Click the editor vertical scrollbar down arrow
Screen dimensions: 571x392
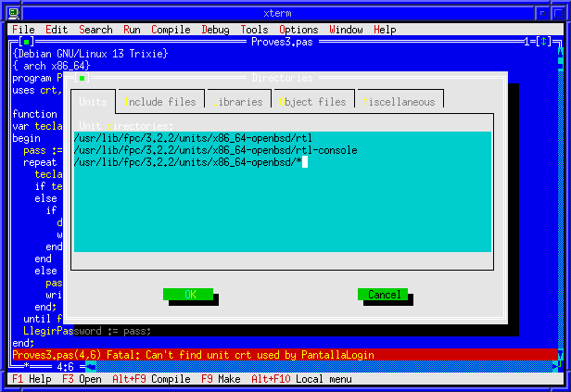(x=561, y=355)
